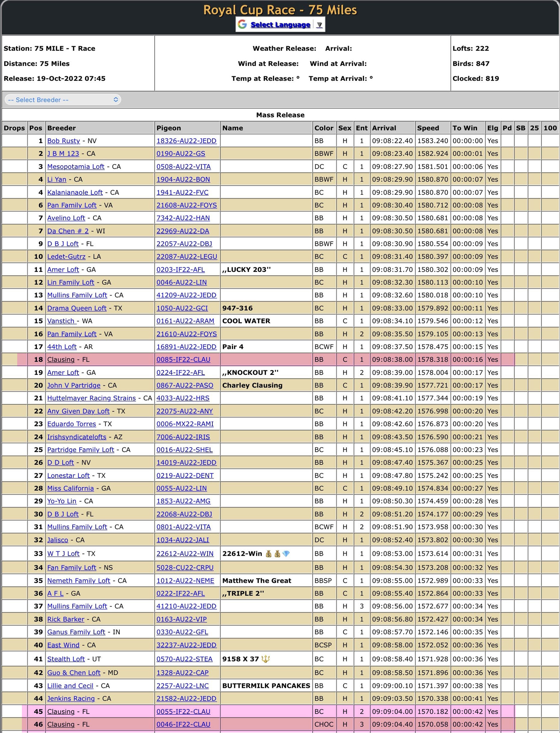
Task: Open pigeon link 0224-IF22-AFL
Action: click(181, 373)
